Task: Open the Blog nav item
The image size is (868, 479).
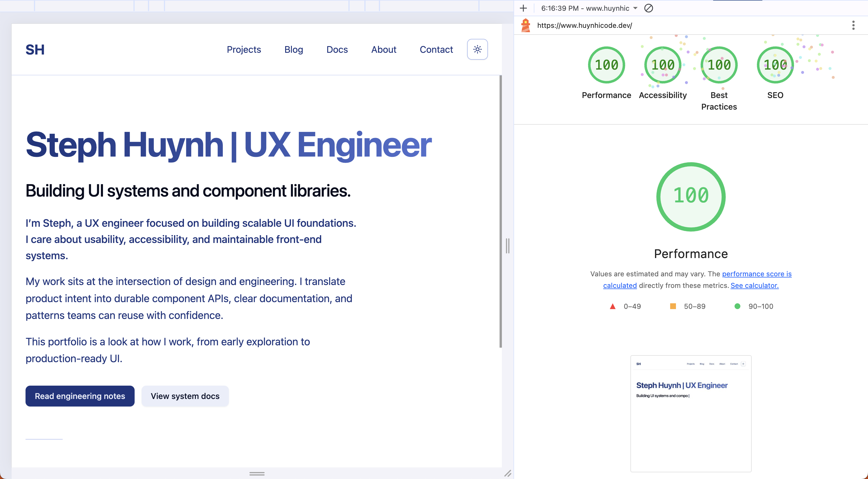Action: (294, 50)
